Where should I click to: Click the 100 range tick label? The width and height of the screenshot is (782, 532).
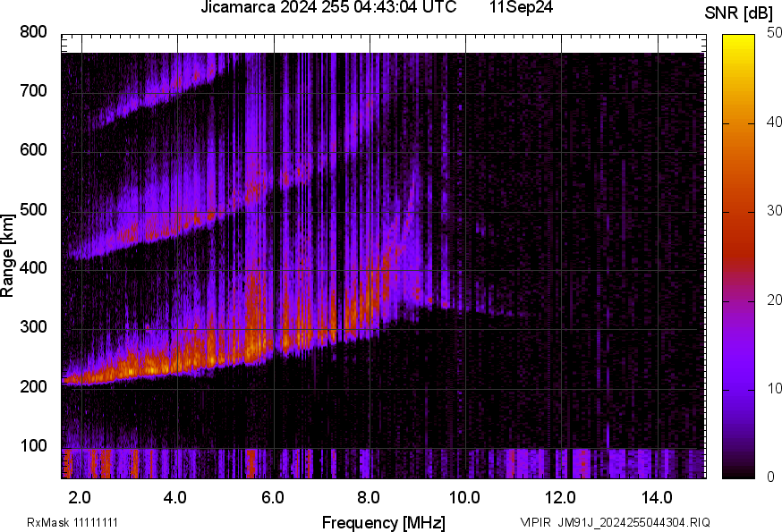click(x=32, y=446)
